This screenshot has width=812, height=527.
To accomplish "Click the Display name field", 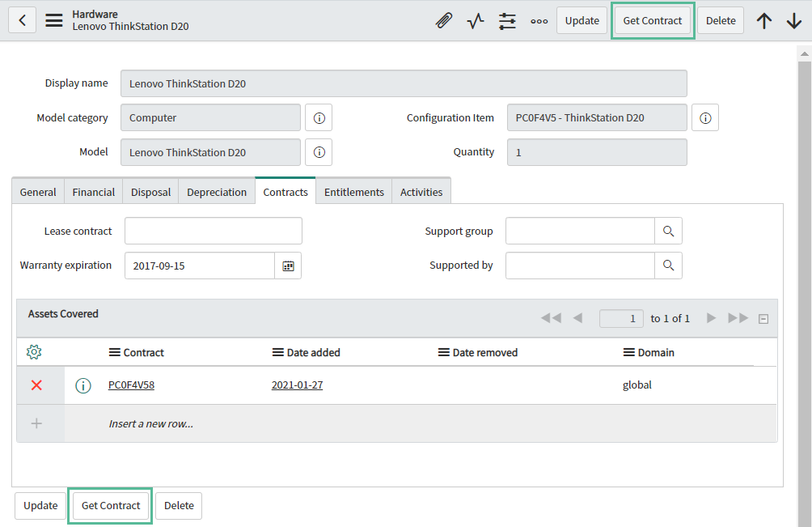I will (x=404, y=83).
